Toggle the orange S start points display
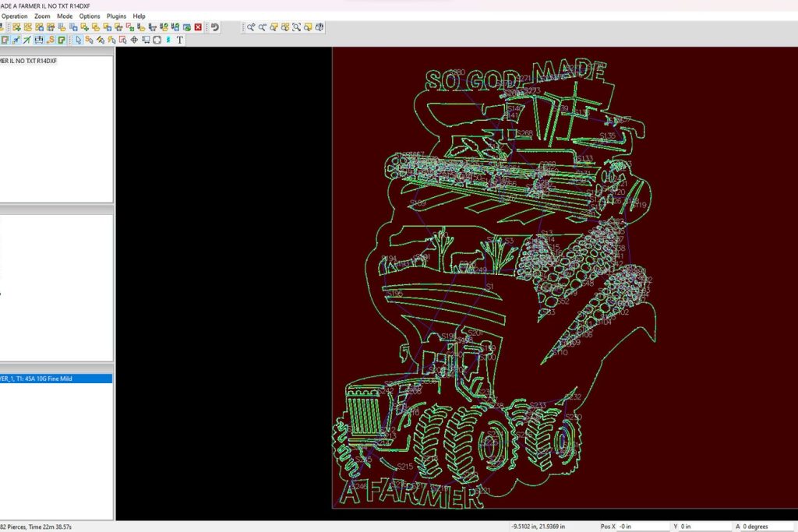 click(51, 40)
